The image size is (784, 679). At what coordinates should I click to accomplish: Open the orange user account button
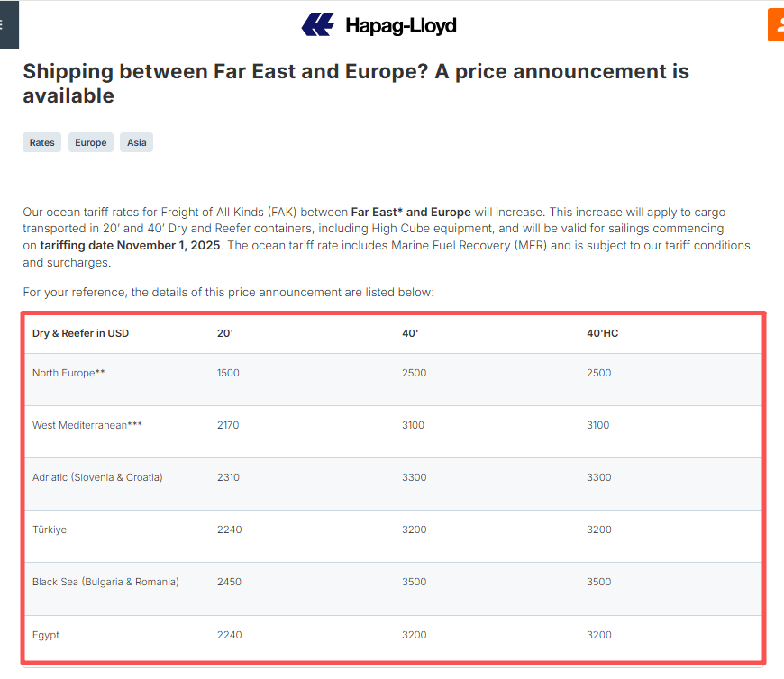[x=776, y=24]
